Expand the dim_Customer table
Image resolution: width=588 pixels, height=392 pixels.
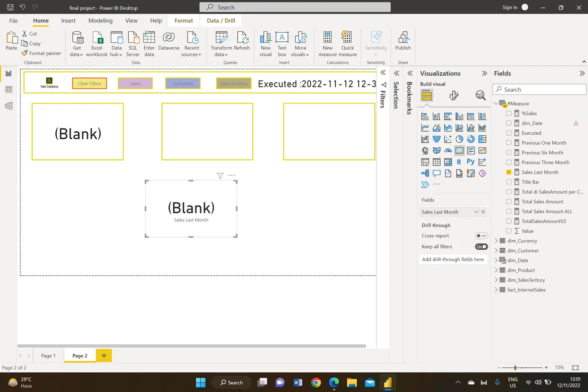[497, 251]
